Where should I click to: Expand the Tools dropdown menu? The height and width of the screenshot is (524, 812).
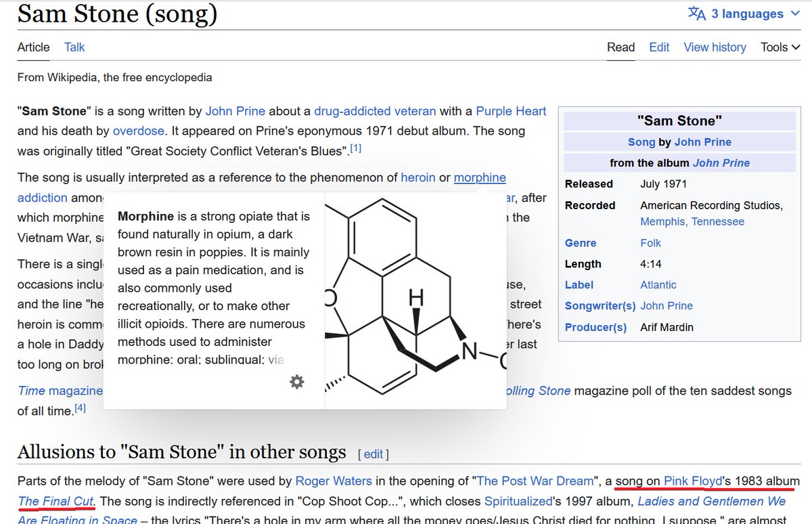click(x=780, y=47)
